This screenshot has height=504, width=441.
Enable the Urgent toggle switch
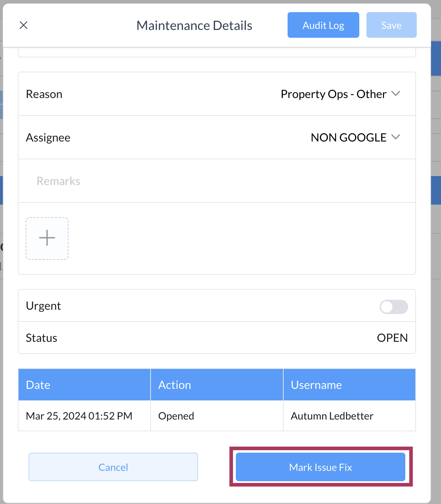(394, 307)
